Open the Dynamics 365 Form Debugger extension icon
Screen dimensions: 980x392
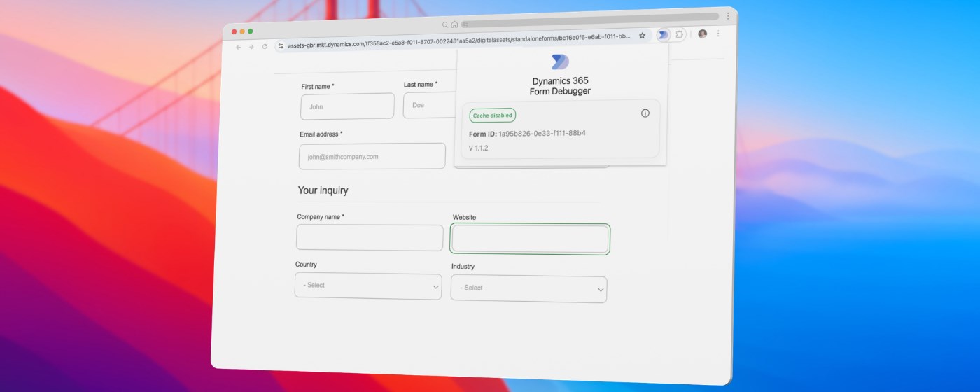[663, 35]
